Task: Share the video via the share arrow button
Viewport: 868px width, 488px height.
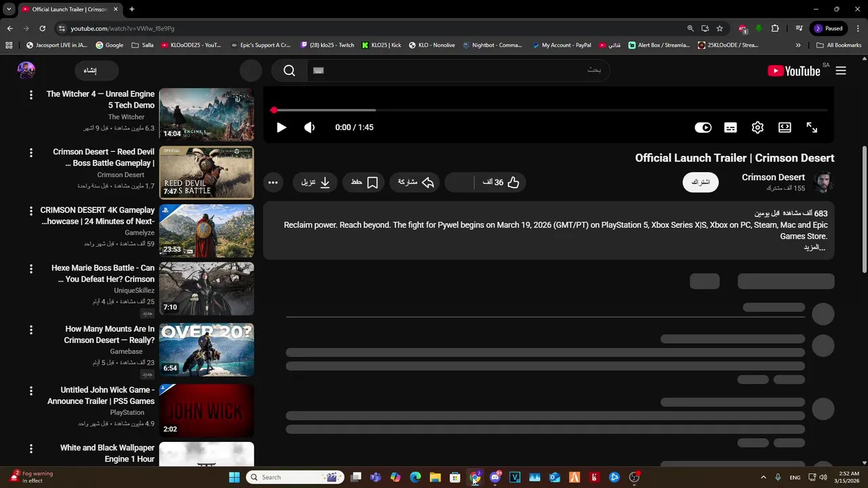Action: pos(415,182)
